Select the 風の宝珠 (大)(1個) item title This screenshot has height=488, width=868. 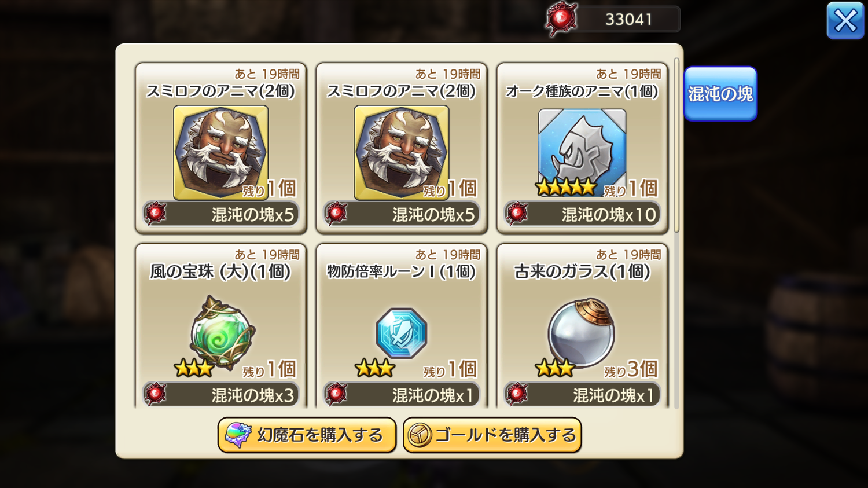(220, 271)
